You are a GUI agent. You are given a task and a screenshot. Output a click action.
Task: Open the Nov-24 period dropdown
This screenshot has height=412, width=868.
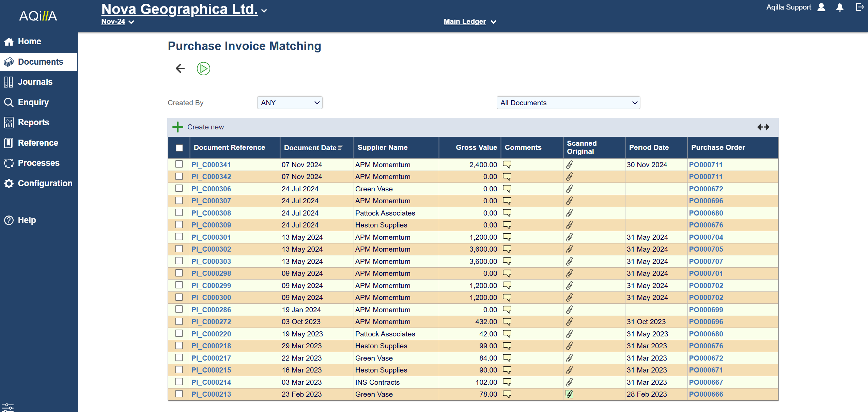coord(118,21)
